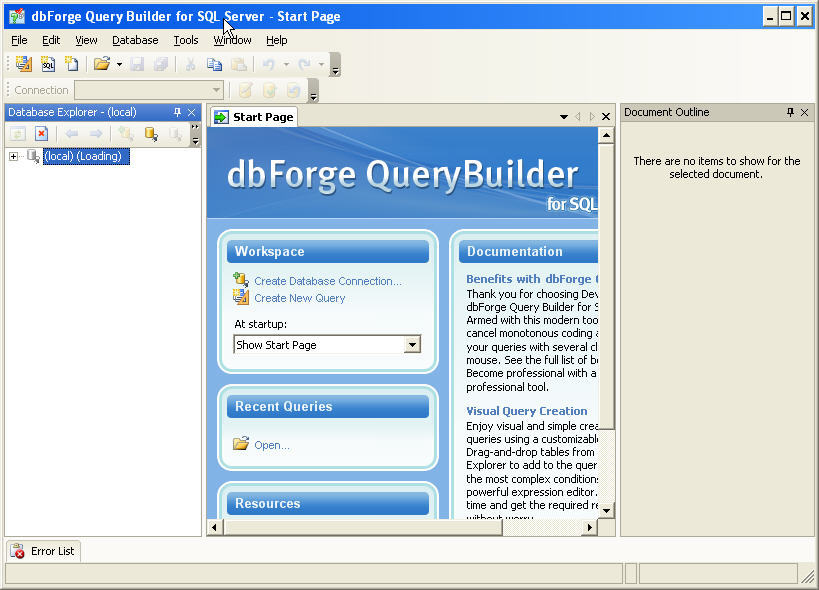Viewport: 819px width, 590px height.
Task: Open the Help menu
Action: click(276, 40)
